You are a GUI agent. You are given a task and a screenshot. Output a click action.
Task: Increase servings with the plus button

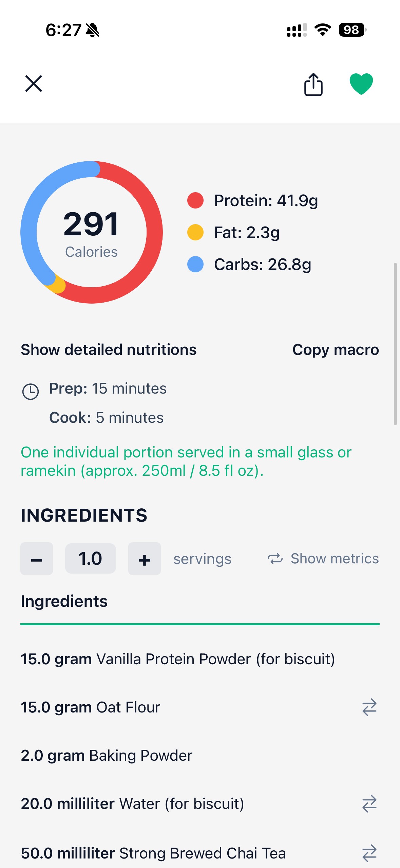pos(144,559)
